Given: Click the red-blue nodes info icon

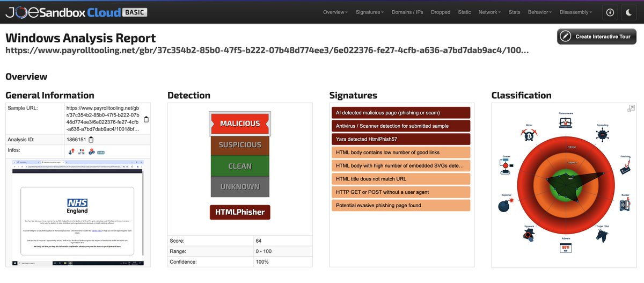Looking at the screenshot, I should 92,152.
